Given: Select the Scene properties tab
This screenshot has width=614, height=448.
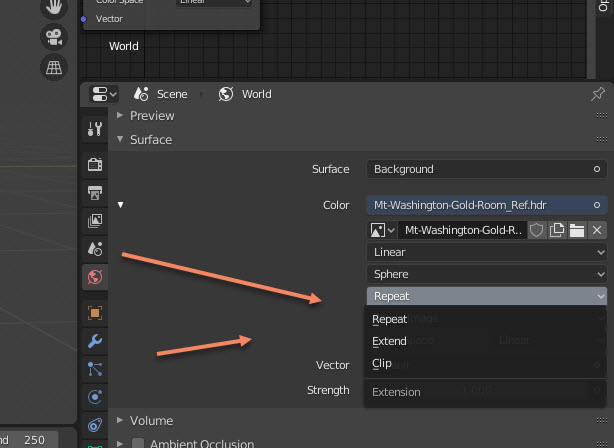Looking at the screenshot, I should pos(95,248).
